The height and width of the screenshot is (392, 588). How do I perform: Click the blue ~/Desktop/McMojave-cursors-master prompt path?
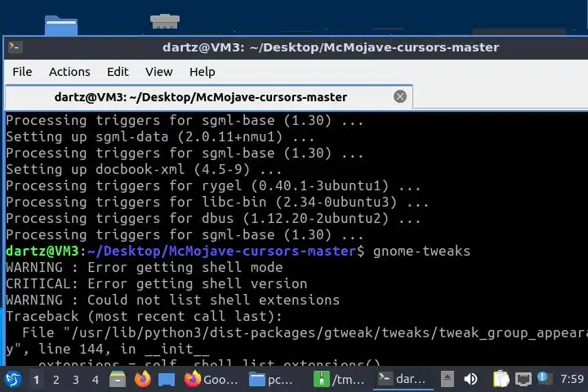pyautogui.click(x=221, y=251)
